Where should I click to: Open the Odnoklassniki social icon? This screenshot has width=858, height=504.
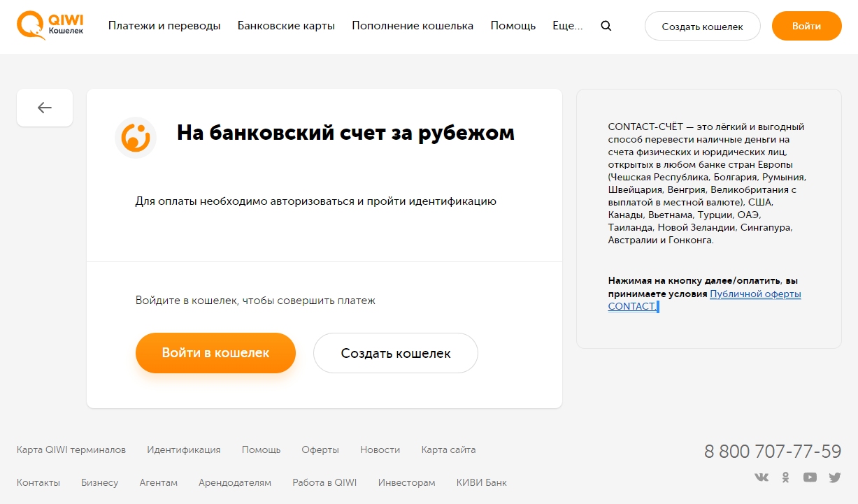pyautogui.click(x=786, y=477)
